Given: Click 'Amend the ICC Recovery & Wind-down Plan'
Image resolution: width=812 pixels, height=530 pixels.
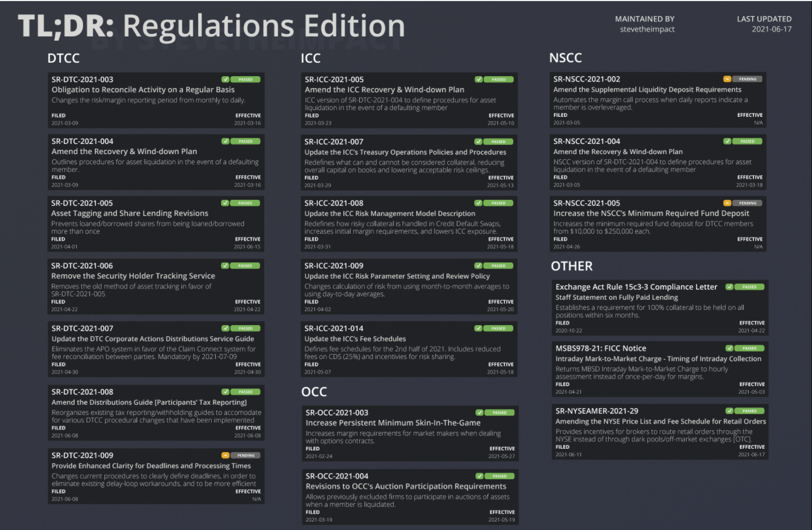Looking at the screenshot, I should click(385, 90).
